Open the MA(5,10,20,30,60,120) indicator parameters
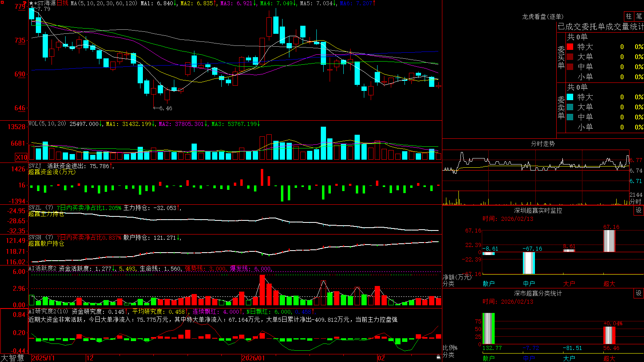This screenshot has width=644, height=362. coord(104,3)
